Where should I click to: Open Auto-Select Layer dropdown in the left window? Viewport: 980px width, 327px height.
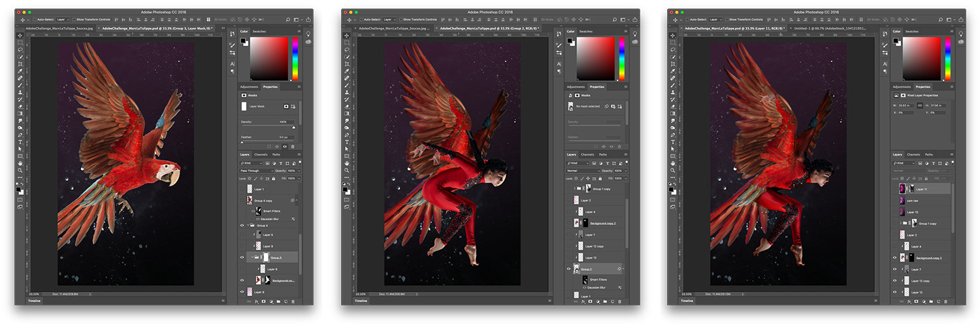point(63,20)
